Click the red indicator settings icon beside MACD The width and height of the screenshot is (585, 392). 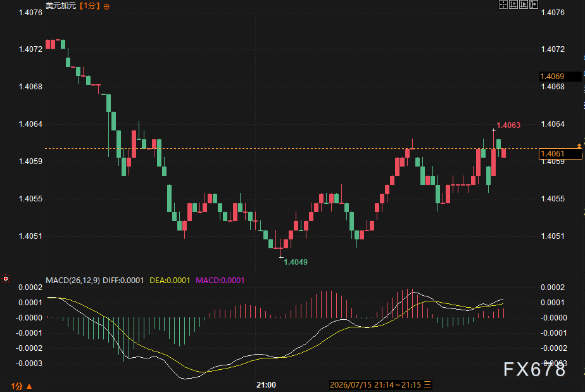(6, 279)
